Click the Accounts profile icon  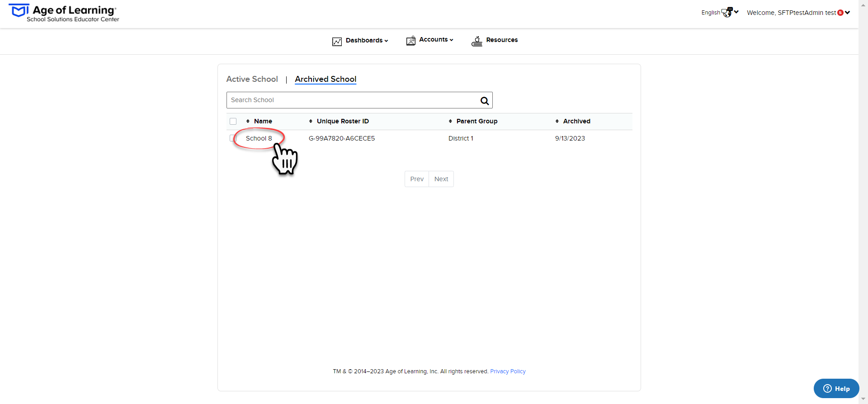(410, 41)
